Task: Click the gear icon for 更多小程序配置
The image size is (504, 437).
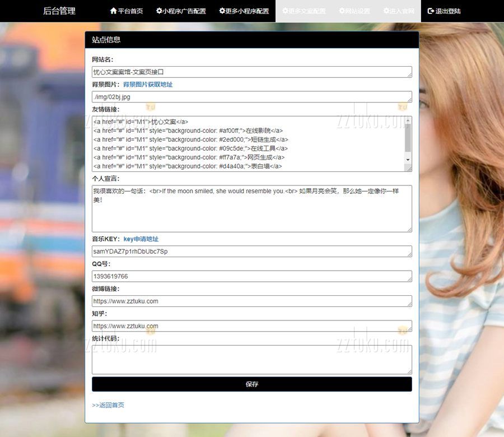Action: 222,11
